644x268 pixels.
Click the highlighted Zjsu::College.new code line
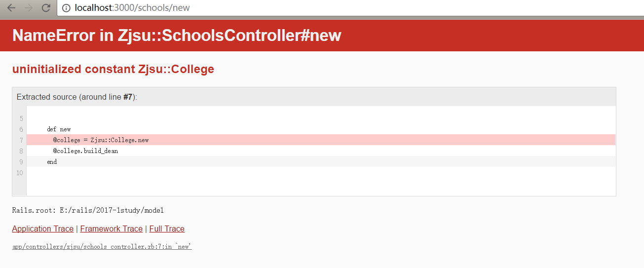pyautogui.click(x=321, y=140)
